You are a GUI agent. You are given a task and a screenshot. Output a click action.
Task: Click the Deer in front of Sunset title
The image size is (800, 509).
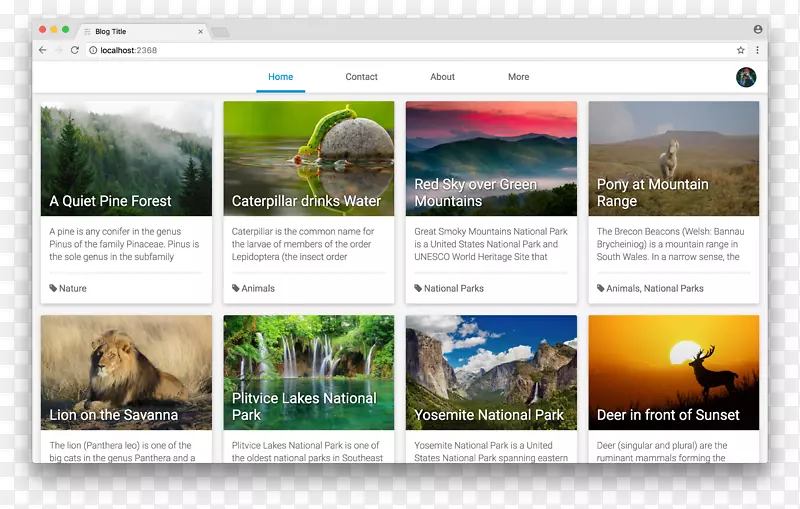pos(668,415)
